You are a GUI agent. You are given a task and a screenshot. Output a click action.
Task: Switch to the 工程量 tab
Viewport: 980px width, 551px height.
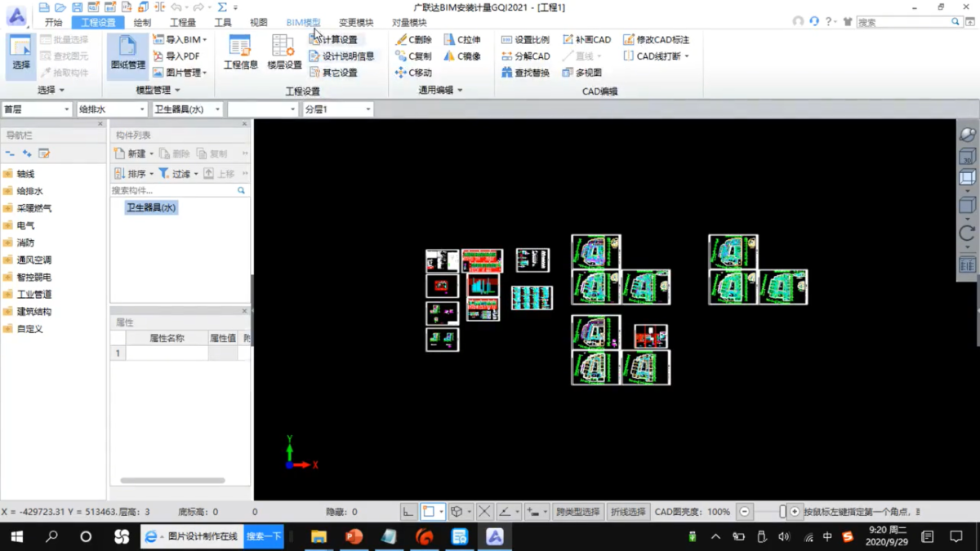tap(183, 23)
